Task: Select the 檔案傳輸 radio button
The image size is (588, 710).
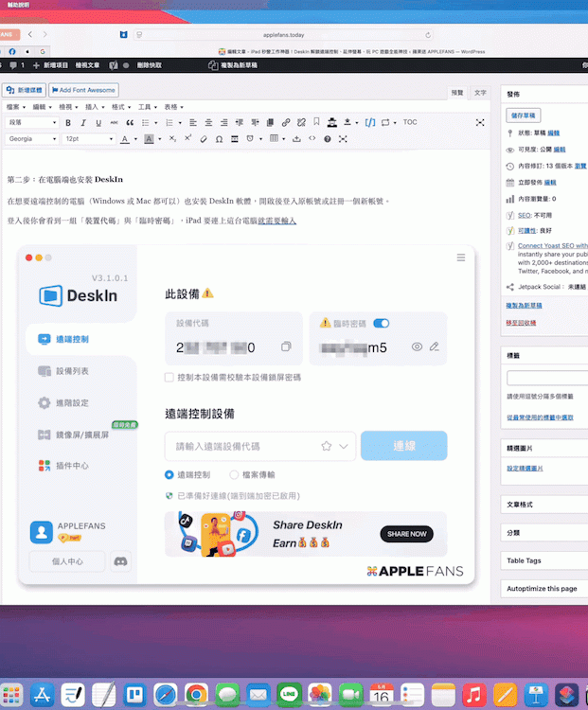Action: tap(234, 475)
